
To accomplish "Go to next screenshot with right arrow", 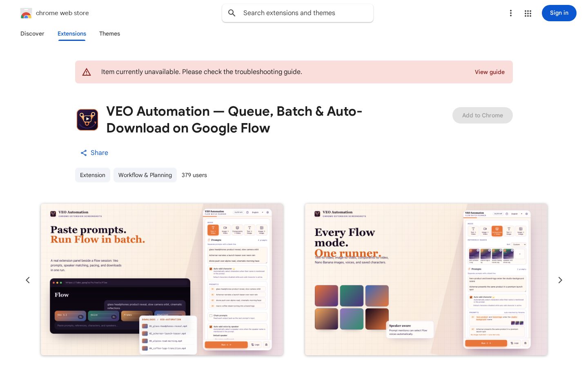I will coord(560,280).
